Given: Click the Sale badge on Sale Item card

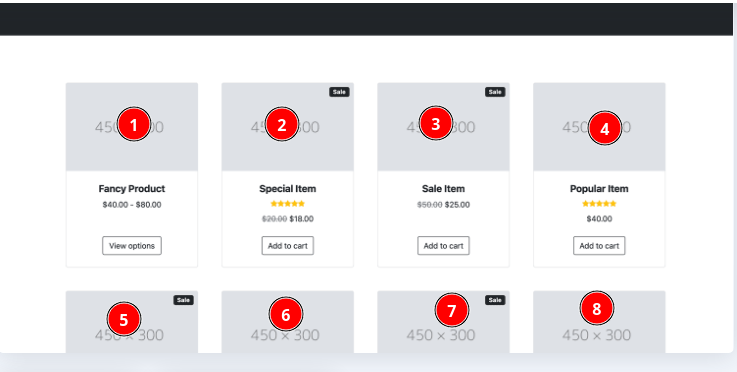Looking at the screenshot, I should (x=495, y=92).
